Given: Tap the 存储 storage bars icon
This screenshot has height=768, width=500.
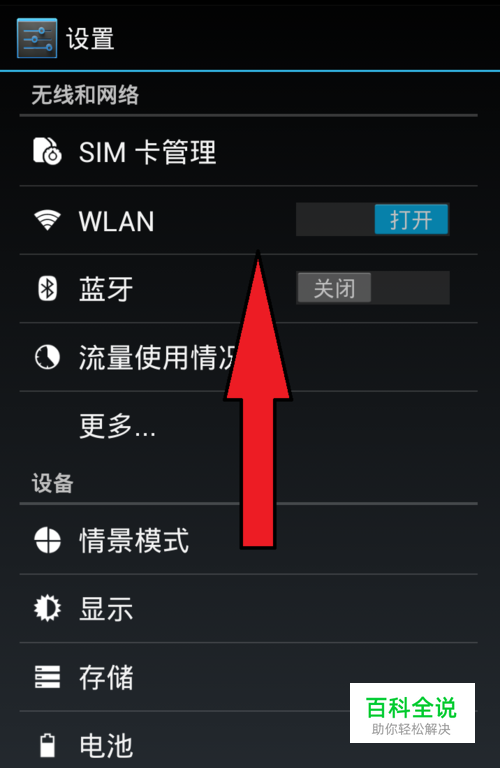Looking at the screenshot, I should (48, 677).
